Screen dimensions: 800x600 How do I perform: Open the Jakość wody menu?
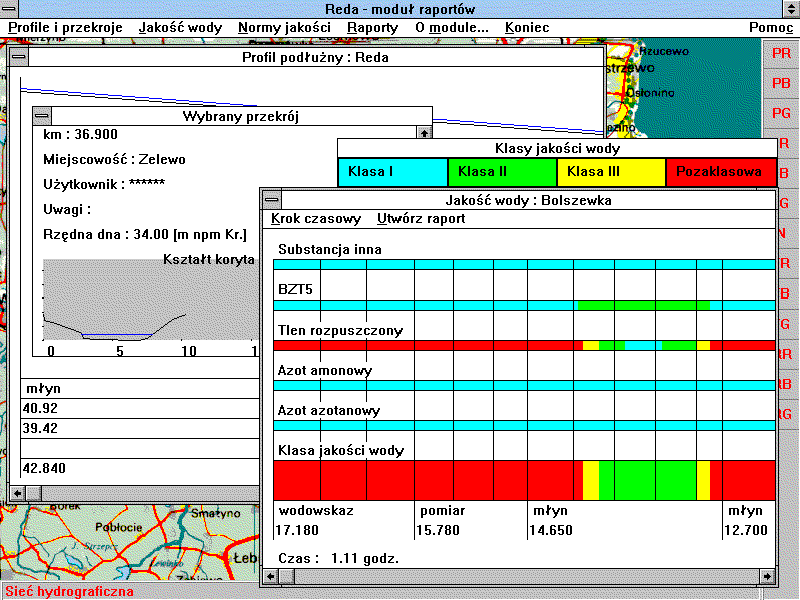tap(181, 28)
